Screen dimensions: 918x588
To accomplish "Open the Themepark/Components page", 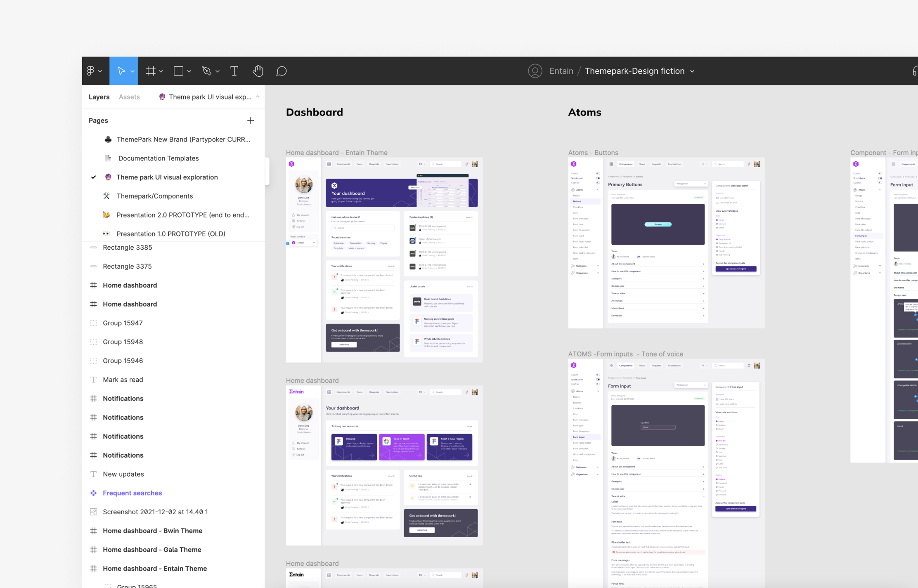I will 154,196.
